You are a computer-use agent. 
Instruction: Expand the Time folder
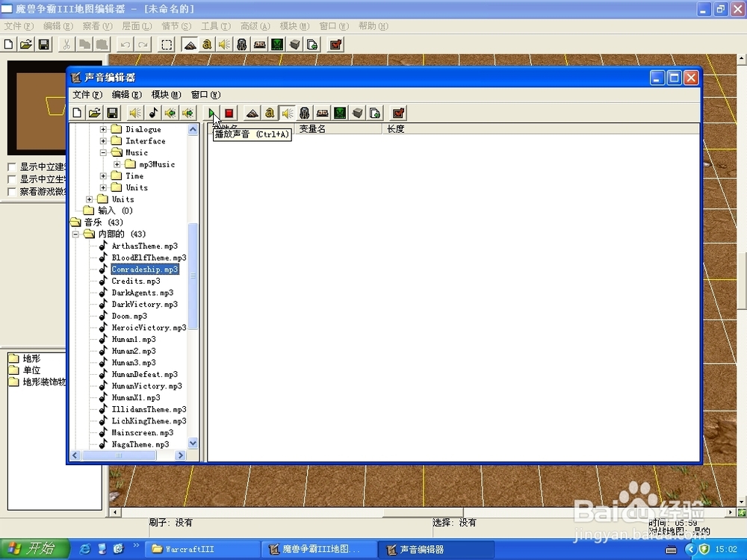103,175
